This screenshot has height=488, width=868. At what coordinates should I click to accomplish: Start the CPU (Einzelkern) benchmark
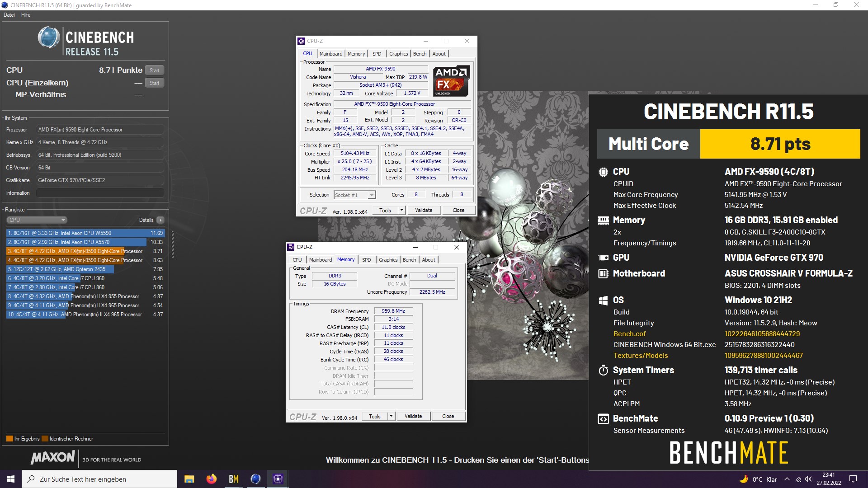(154, 83)
